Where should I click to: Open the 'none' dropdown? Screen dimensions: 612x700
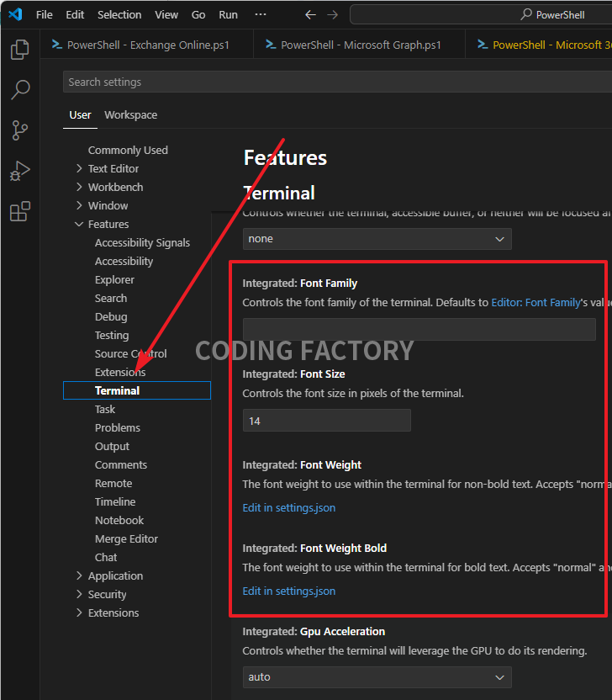pos(377,239)
